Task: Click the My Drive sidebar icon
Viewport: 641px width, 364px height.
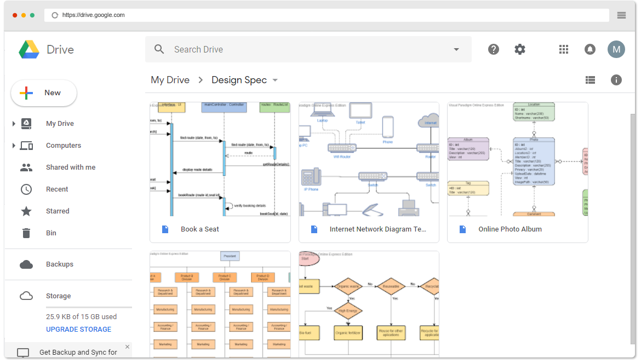Action: [26, 123]
